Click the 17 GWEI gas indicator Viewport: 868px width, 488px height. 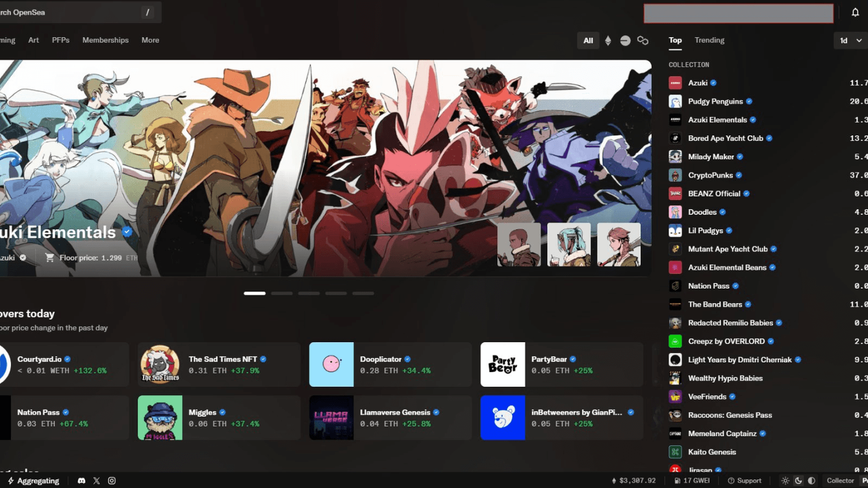692,480
